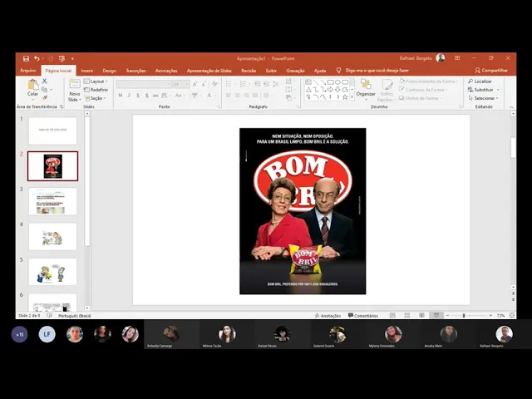The height and width of the screenshot is (399, 532).
Task: Select slide 1 thumbnail
Action: point(52,131)
